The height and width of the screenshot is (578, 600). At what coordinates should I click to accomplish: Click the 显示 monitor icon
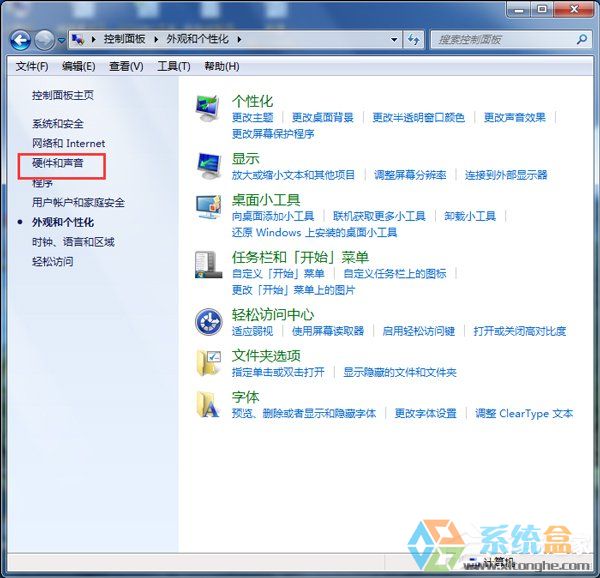click(x=209, y=166)
